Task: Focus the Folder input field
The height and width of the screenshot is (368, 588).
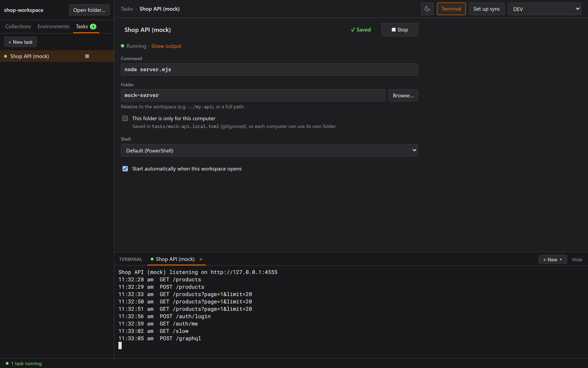Action: pos(253,95)
